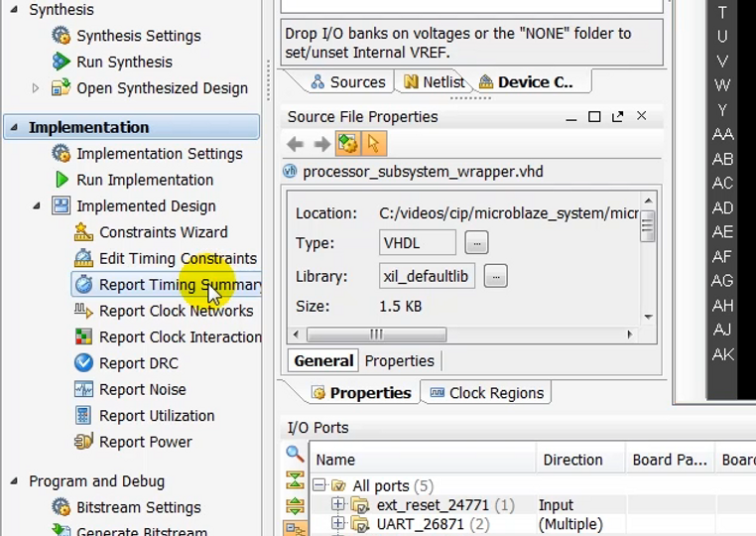Minimize the Source File Properties panel

[x=571, y=117]
